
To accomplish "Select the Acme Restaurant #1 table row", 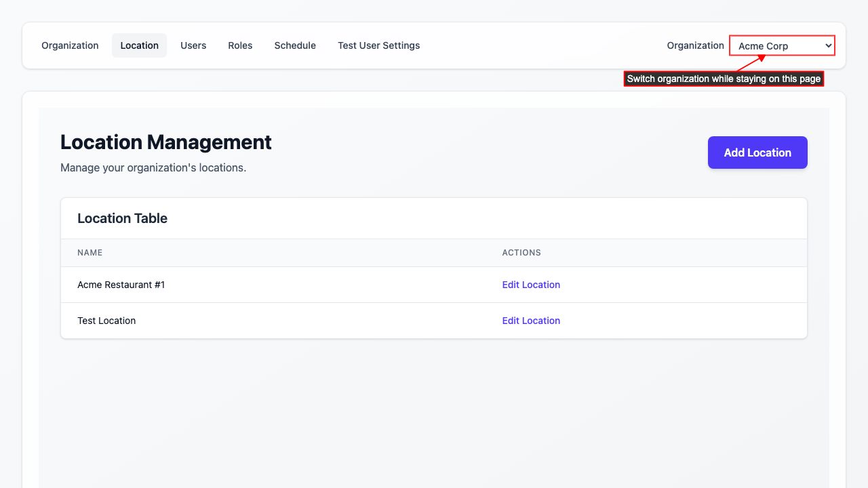I will pos(271,285).
